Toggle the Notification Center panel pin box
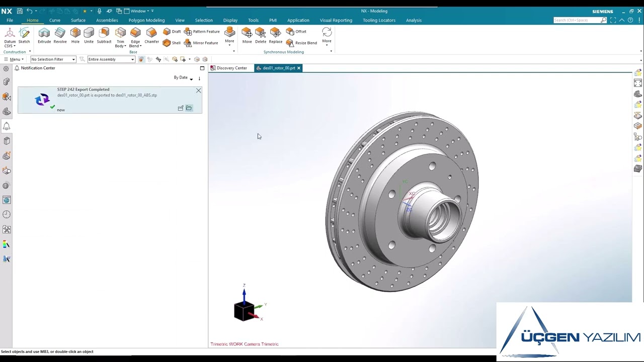 [x=202, y=68]
